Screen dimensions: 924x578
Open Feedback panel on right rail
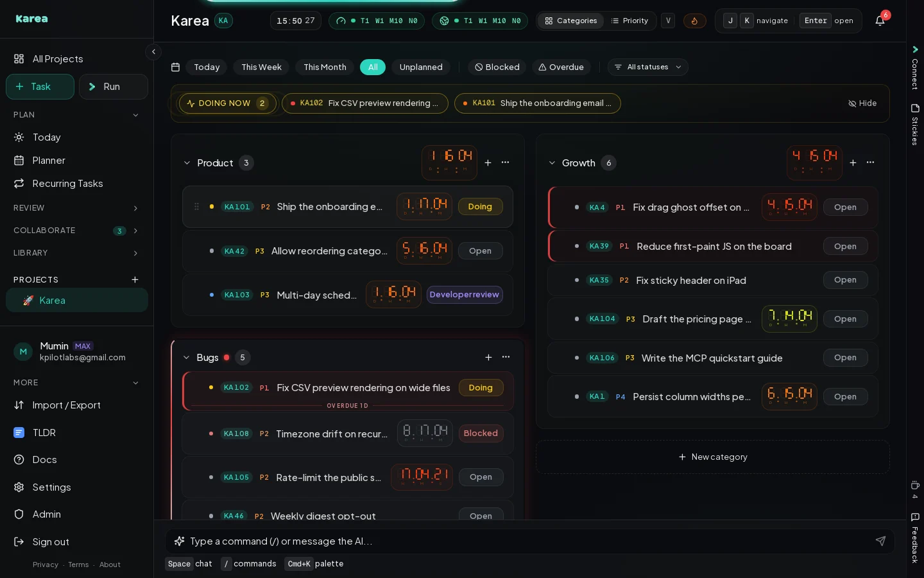(915, 538)
